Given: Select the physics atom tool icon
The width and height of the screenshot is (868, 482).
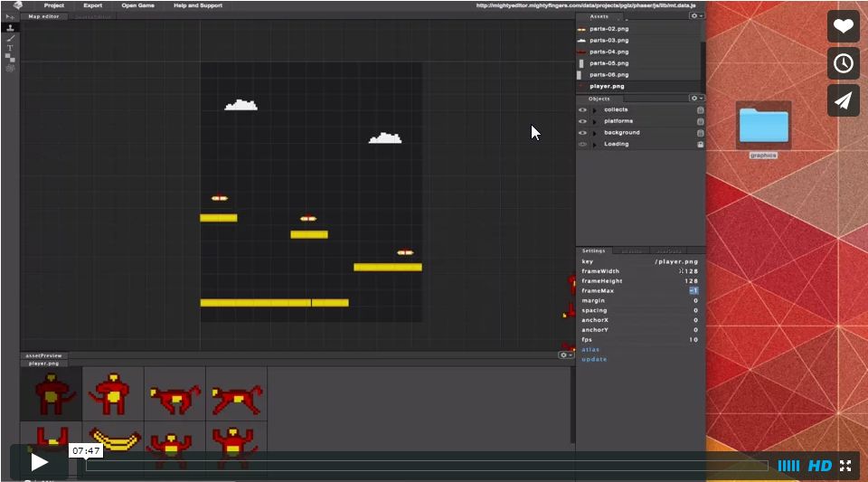Looking at the screenshot, I should pyautogui.click(x=10, y=68).
